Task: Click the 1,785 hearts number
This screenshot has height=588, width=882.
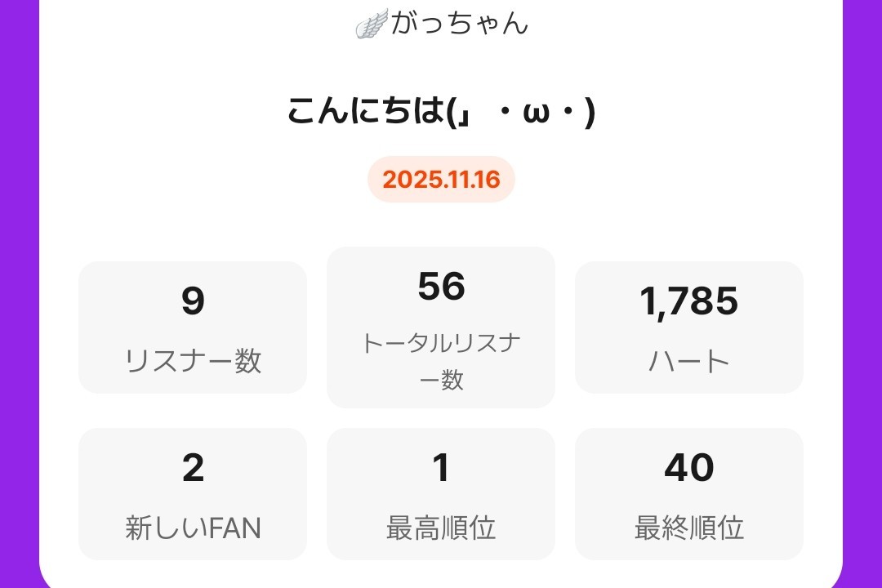Action: tap(689, 301)
